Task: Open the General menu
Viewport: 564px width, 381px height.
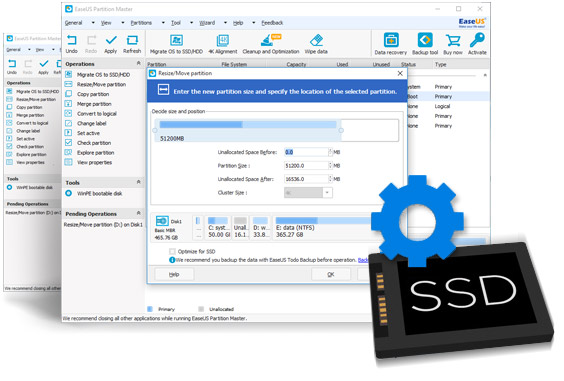Action: coord(74,23)
